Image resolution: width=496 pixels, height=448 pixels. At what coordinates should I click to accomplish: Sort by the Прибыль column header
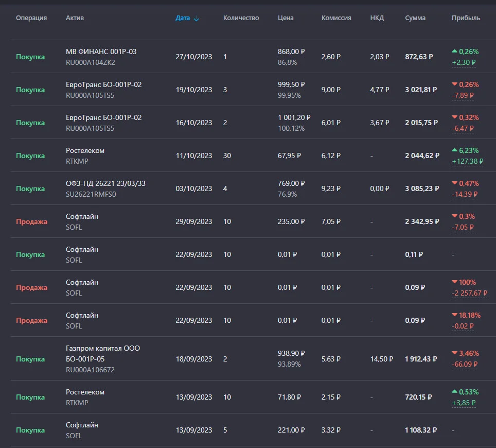(466, 18)
